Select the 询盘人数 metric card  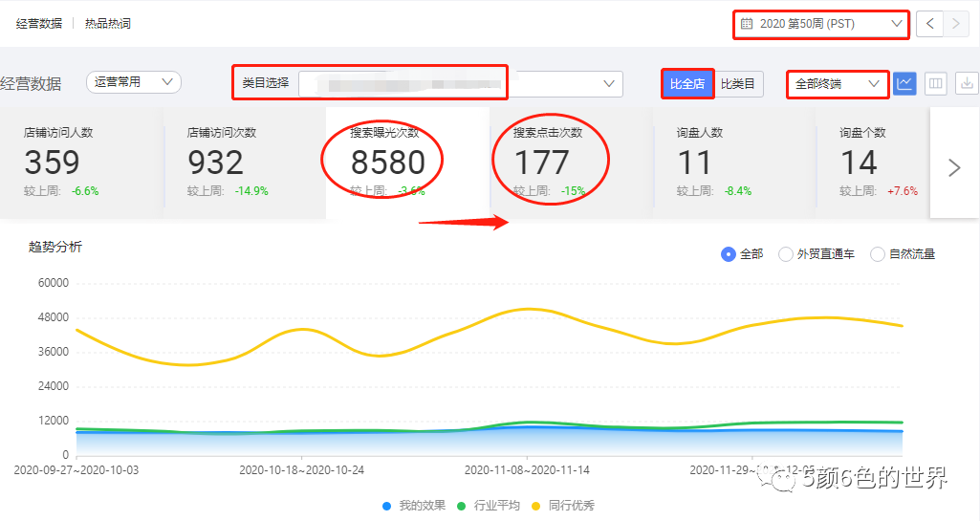(734, 163)
